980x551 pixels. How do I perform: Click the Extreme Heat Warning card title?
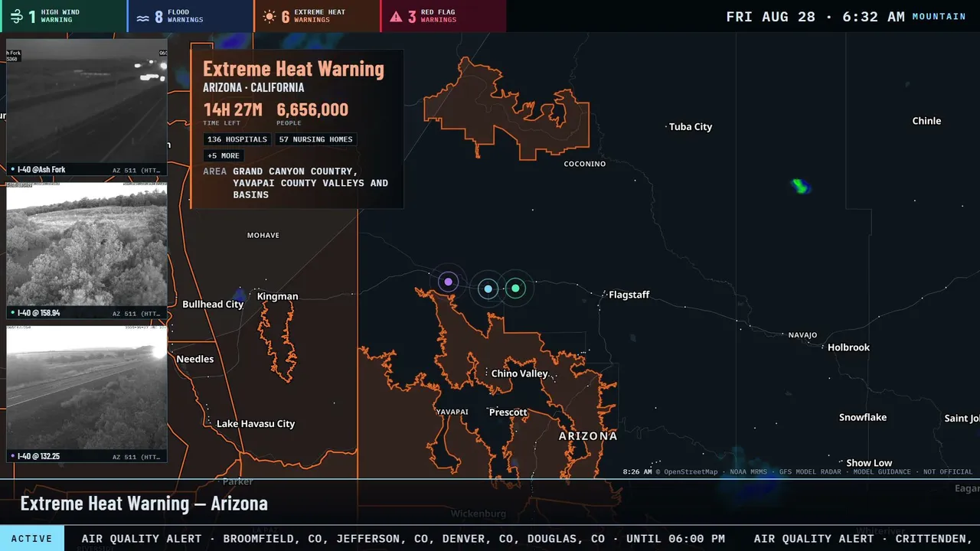point(293,69)
